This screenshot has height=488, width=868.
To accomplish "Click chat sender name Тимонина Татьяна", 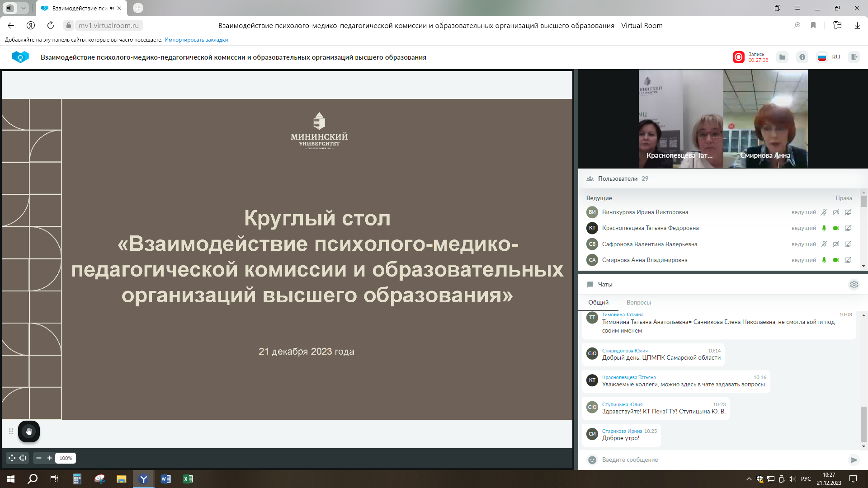I will point(623,315).
